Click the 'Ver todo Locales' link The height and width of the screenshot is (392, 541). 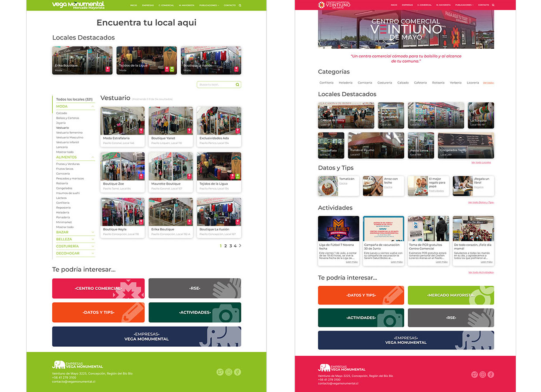(481, 162)
